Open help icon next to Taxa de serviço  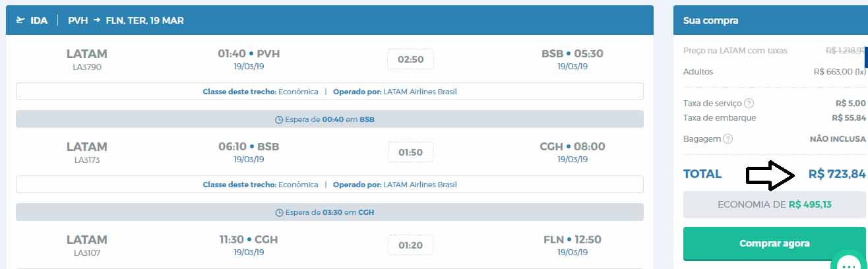749,104
